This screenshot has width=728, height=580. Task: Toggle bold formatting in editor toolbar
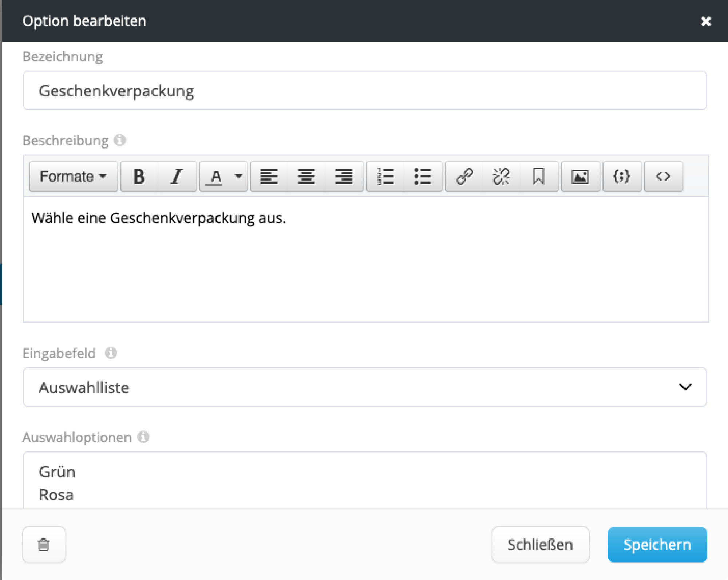coord(139,177)
